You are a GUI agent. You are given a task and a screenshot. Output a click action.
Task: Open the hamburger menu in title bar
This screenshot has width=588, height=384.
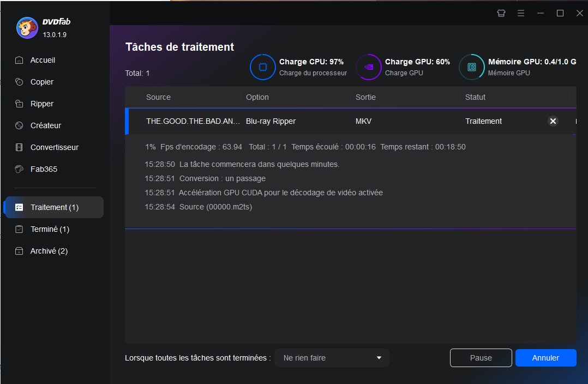(x=521, y=13)
